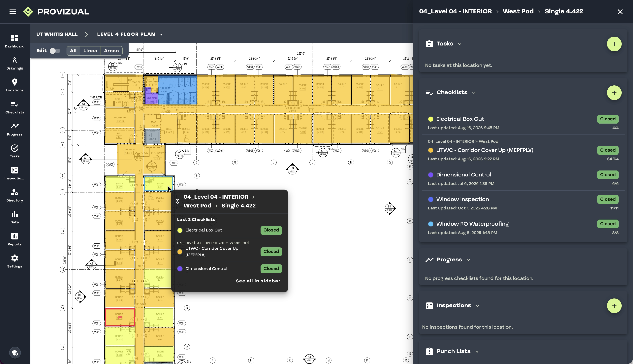Expand the Punch Lists section
Screen dimensions: 633x364
pyautogui.click(x=477, y=351)
